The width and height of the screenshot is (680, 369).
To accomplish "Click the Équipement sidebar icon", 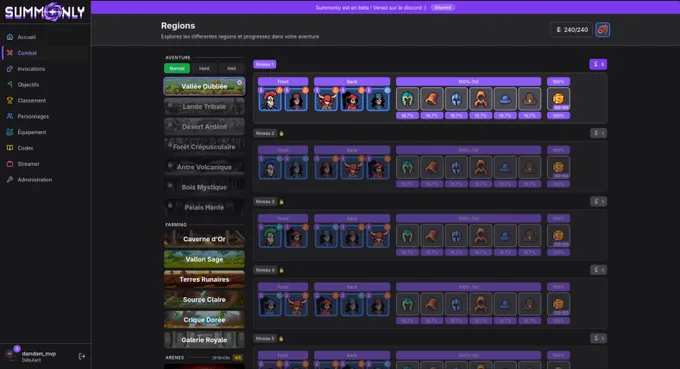I will click(10, 132).
